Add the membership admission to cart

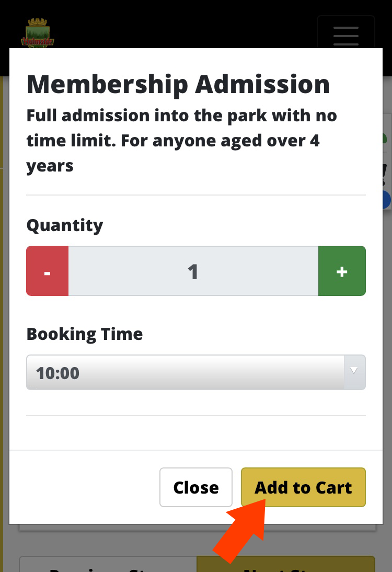point(303,487)
